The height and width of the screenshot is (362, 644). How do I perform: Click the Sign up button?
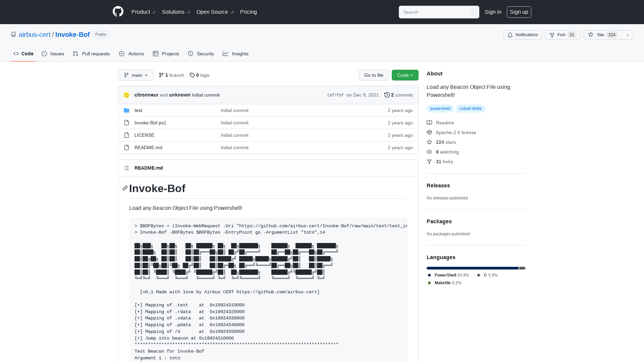[519, 12]
